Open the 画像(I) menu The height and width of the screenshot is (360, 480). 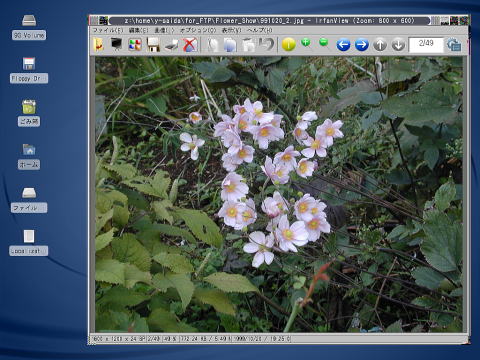(x=164, y=30)
